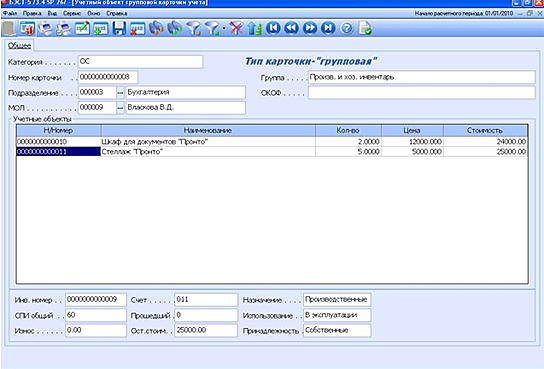Click the binoculars icon with the green mark

[x=175, y=28]
